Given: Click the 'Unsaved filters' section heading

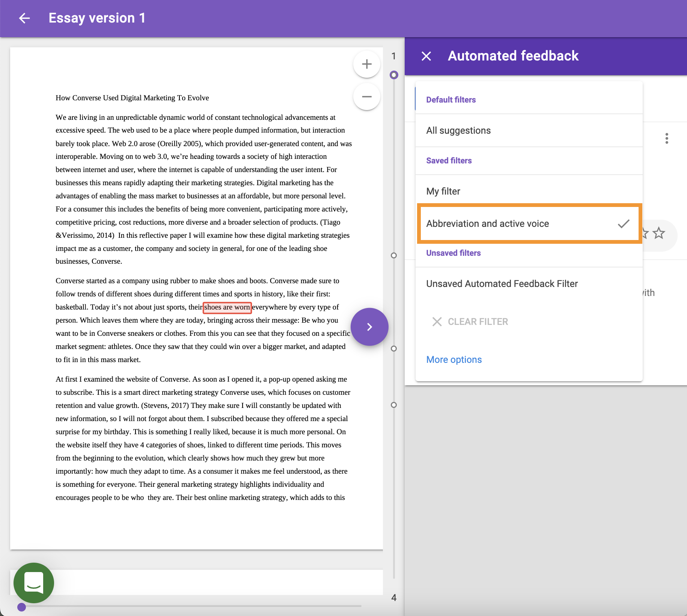Looking at the screenshot, I should [x=453, y=253].
